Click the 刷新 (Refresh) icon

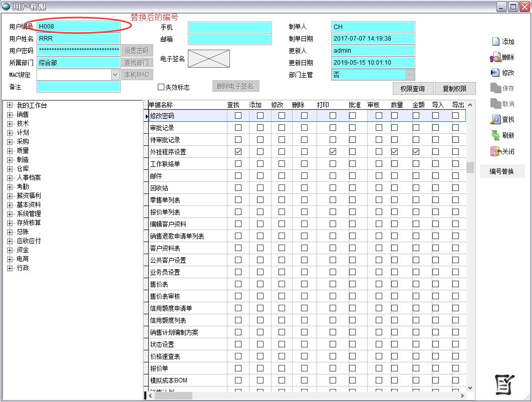pos(495,135)
